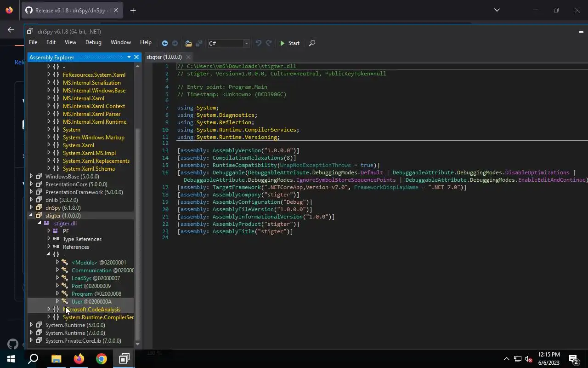Screen dimensions: 588x368
Task: Select the MS.Internal.Xaml.Parser namespace
Action: tap(91, 114)
